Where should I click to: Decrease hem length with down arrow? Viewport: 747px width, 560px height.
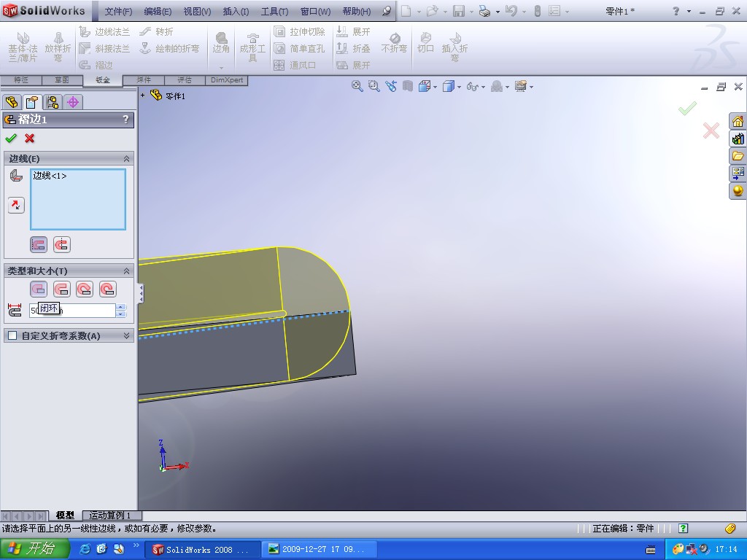coord(121,314)
